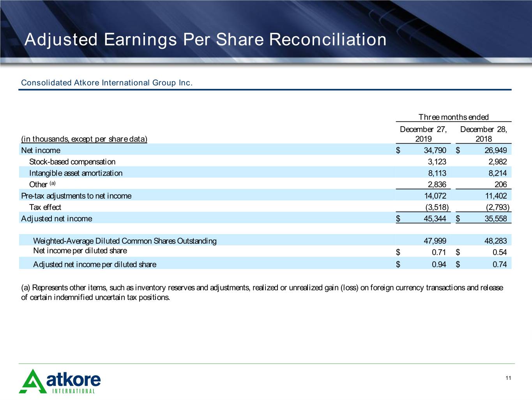The image size is (532, 400).
Task: Click the page number 11
Action: [x=508, y=378]
